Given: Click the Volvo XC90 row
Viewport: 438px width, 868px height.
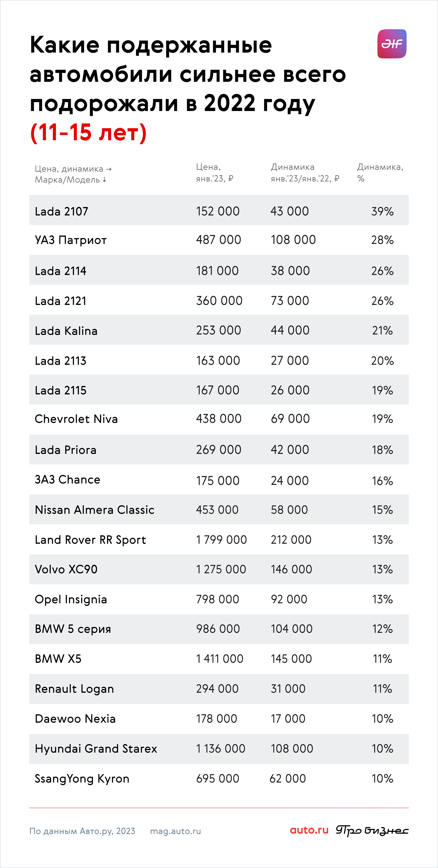Looking at the screenshot, I should pos(219,569).
